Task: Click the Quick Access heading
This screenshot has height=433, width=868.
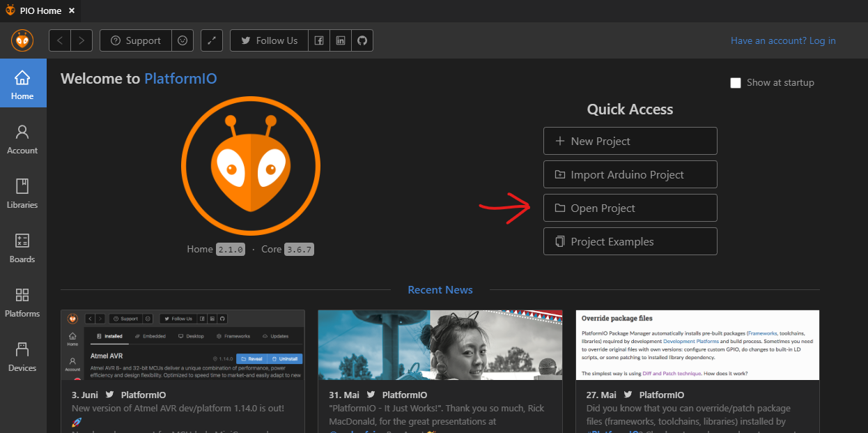Action: point(630,109)
